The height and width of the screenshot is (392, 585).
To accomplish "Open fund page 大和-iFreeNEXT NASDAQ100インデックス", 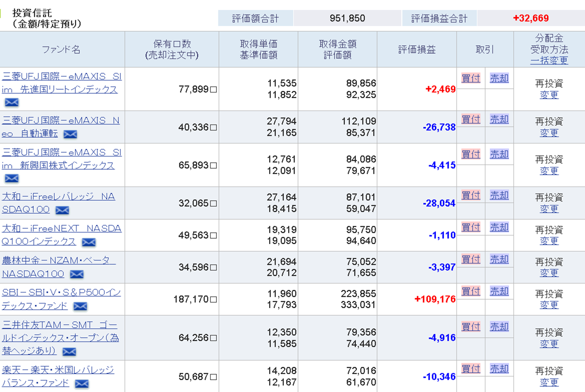I will [62, 228].
